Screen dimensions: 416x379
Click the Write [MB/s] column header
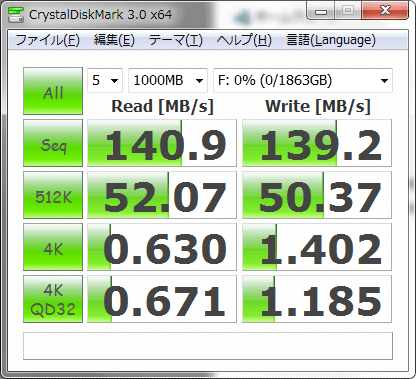[x=318, y=107]
